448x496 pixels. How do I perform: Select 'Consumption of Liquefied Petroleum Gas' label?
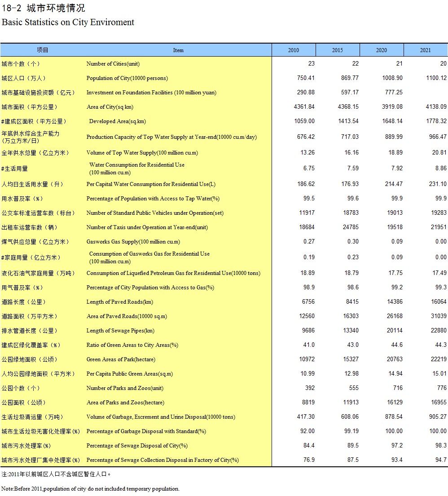173,273
